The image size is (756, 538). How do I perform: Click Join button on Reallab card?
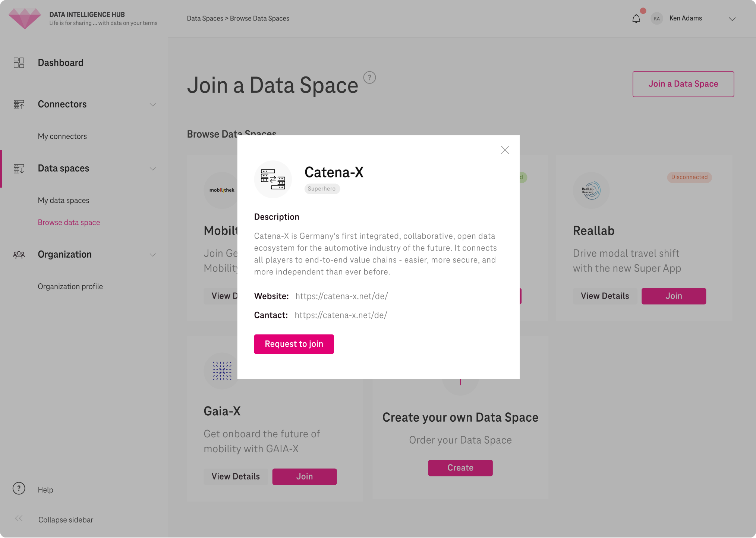674,296
